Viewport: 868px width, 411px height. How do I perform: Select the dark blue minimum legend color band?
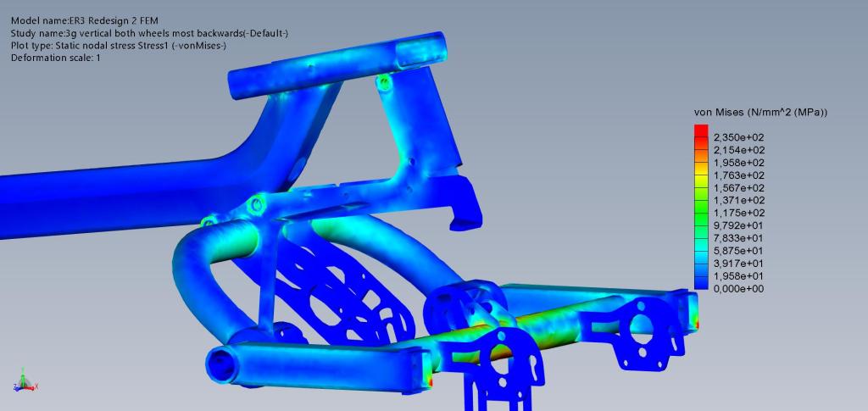click(700, 285)
